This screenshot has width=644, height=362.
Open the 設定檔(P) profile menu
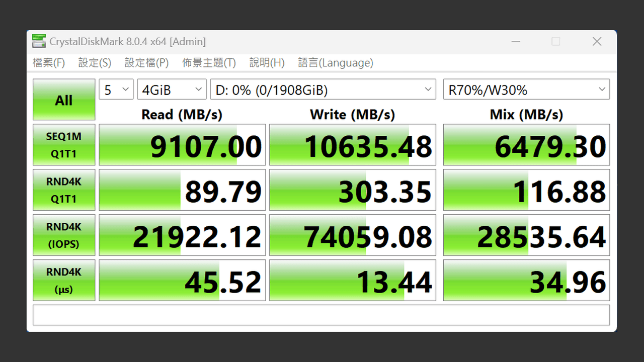(146, 63)
